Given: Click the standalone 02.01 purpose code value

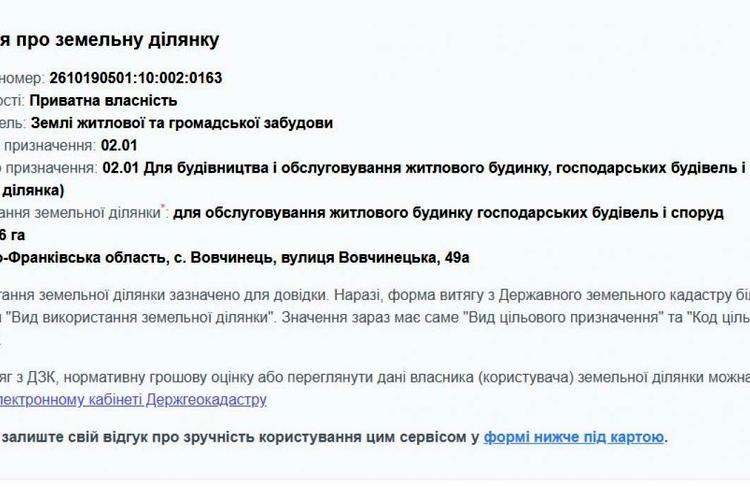Looking at the screenshot, I should 119,145.
